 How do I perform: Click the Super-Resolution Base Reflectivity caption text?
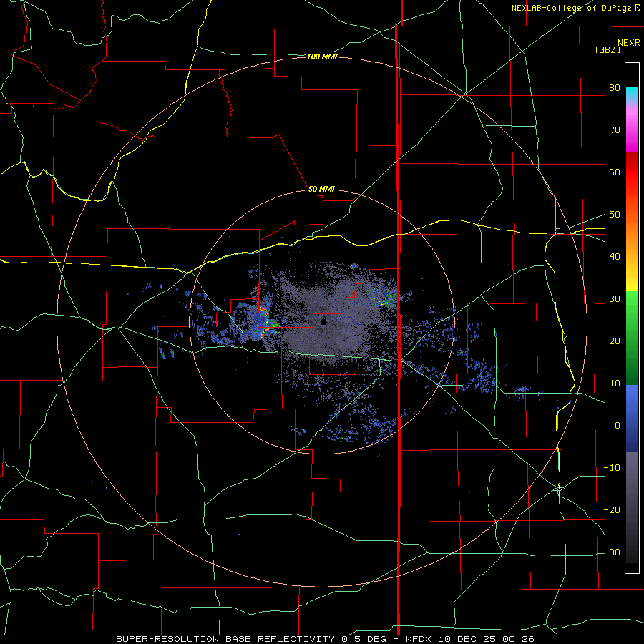click(x=225, y=639)
